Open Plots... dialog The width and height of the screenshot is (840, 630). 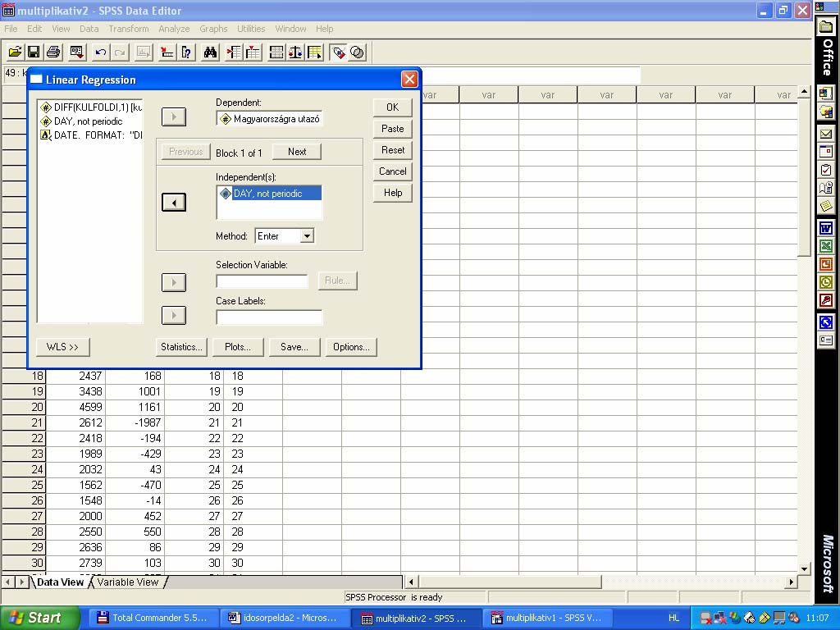click(238, 347)
